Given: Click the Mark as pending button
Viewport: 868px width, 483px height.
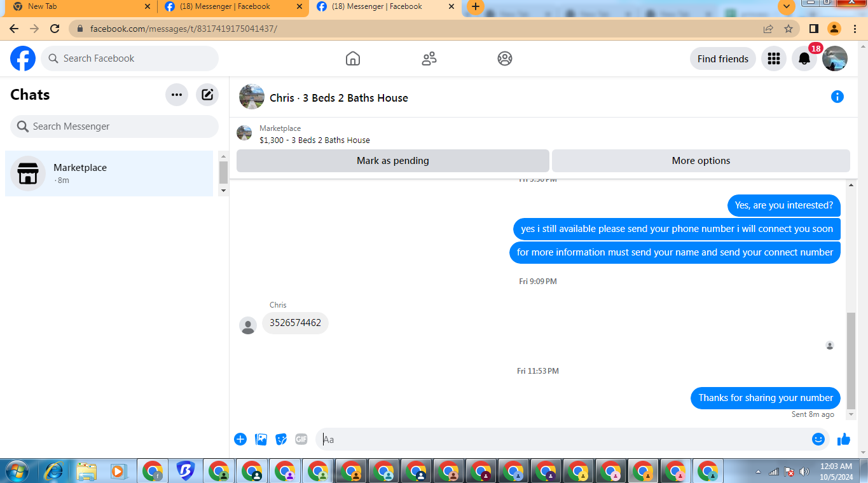Looking at the screenshot, I should click(392, 161).
